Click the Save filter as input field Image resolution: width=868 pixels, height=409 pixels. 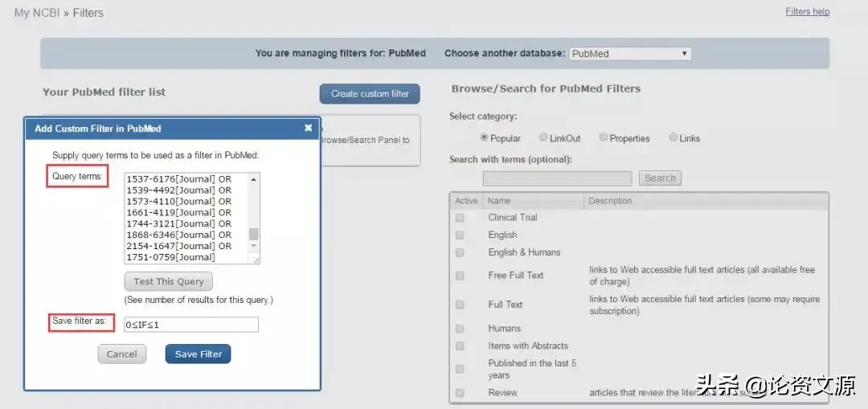tap(191, 325)
